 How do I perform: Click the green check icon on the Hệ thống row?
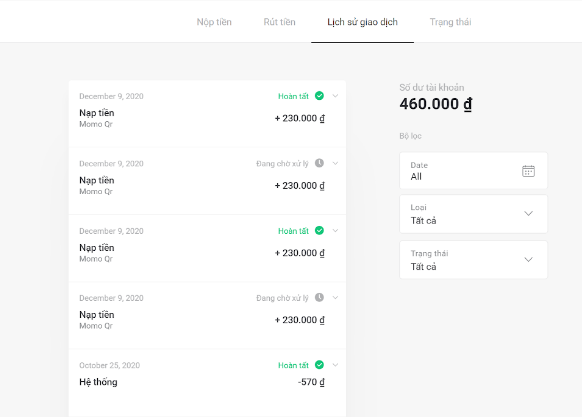pos(319,365)
